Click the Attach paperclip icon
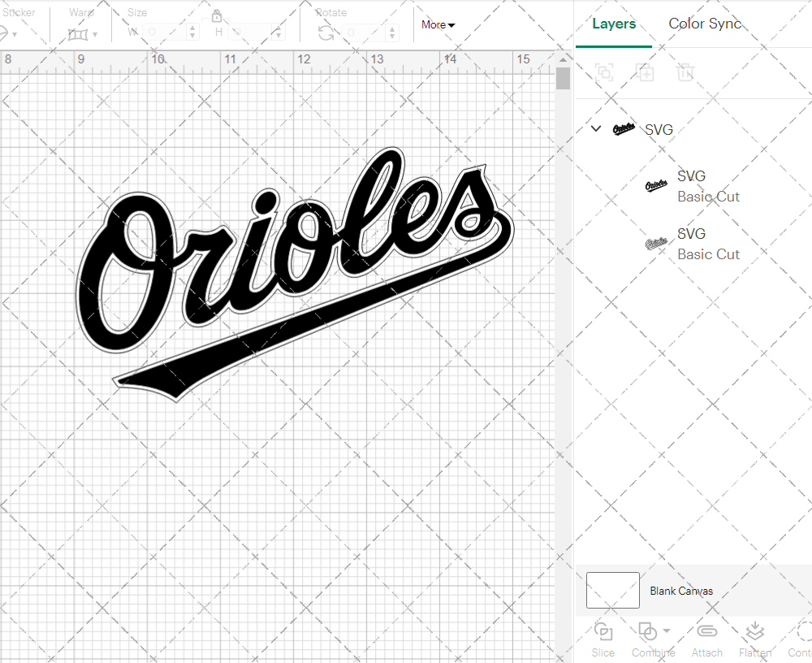 coord(706,631)
